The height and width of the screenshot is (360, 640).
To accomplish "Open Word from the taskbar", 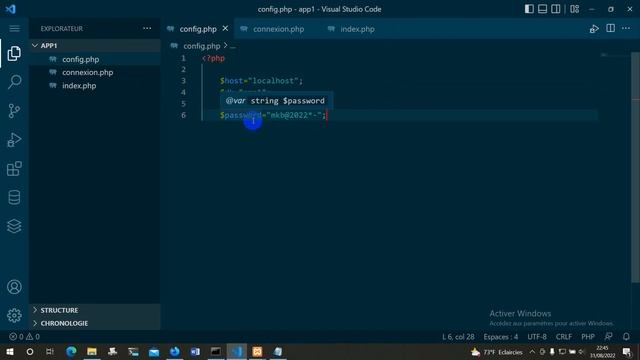I will point(195,351).
